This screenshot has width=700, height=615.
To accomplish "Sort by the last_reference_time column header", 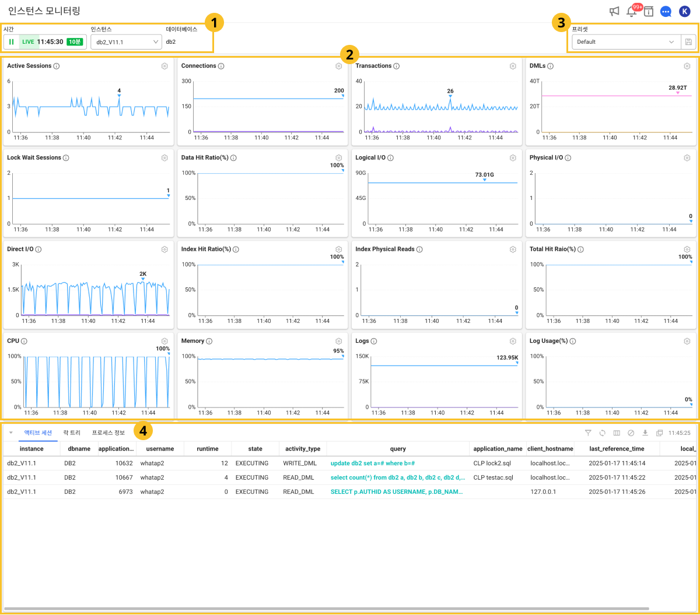I will [x=617, y=449].
